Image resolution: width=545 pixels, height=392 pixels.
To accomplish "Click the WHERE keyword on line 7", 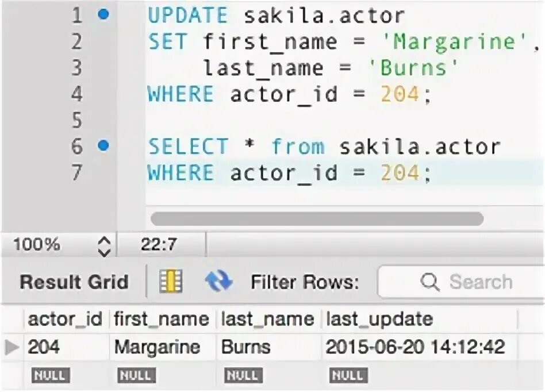I will click(x=181, y=172).
